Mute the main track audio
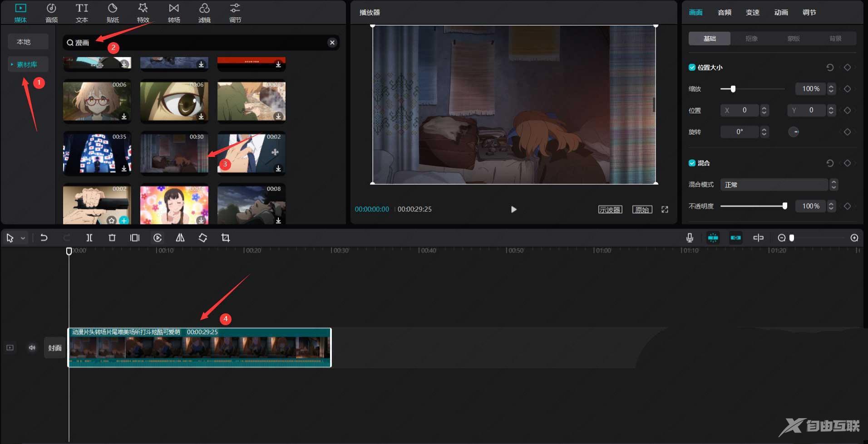Image resolution: width=868 pixels, height=444 pixels. click(32, 348)
